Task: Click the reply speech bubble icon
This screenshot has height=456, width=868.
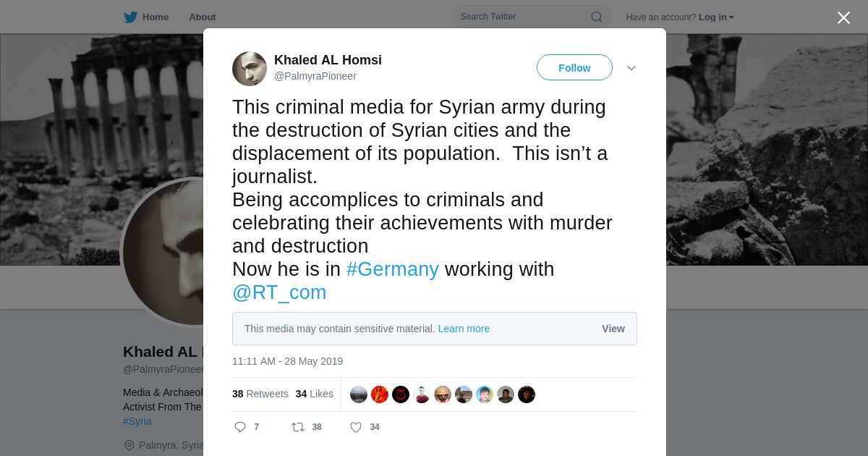Action: [240, 427]
